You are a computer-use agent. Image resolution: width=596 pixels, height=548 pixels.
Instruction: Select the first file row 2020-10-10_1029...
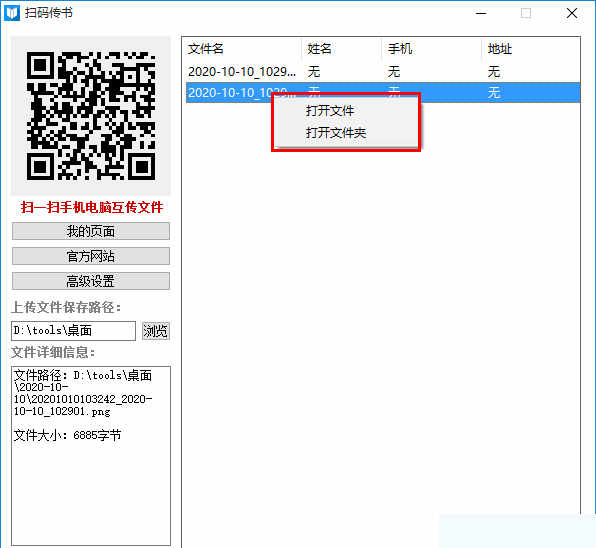click(383, 71)
